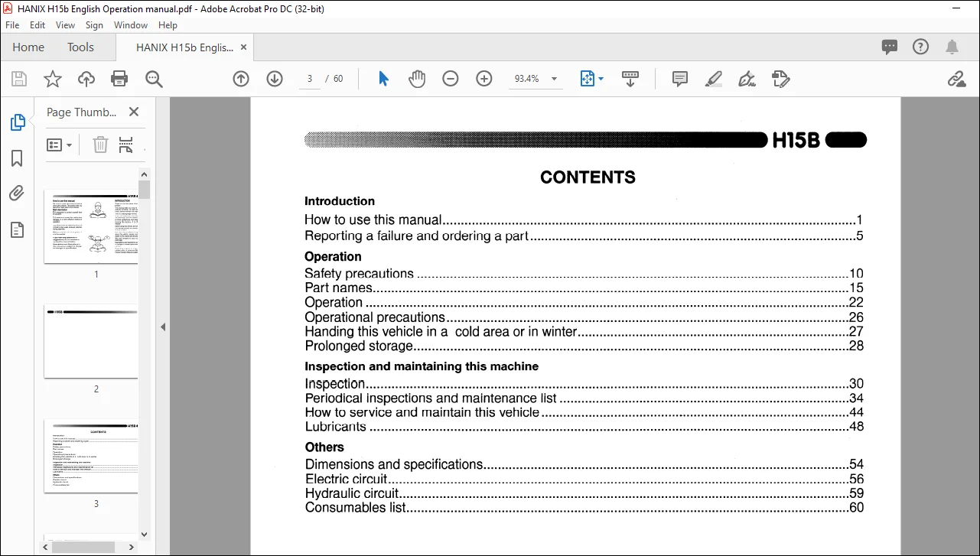Click 'How to use this manual' entry

tap(373, 220)
